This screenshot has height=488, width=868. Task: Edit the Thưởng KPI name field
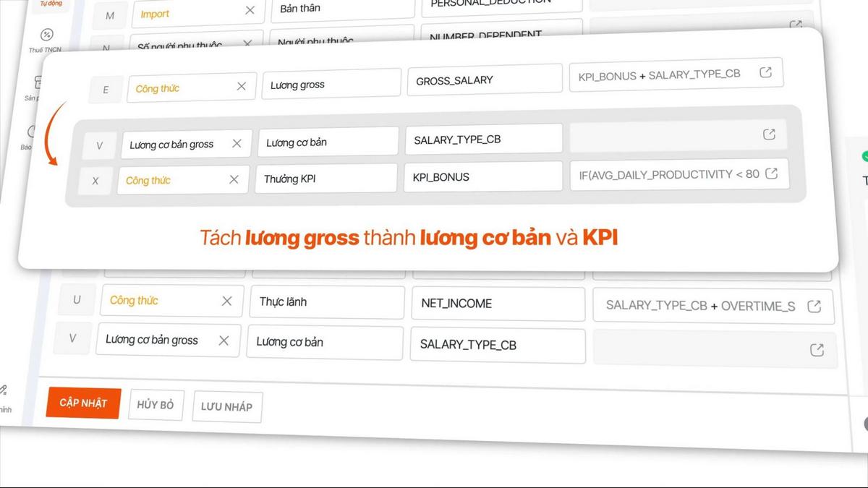click(325, 178)
